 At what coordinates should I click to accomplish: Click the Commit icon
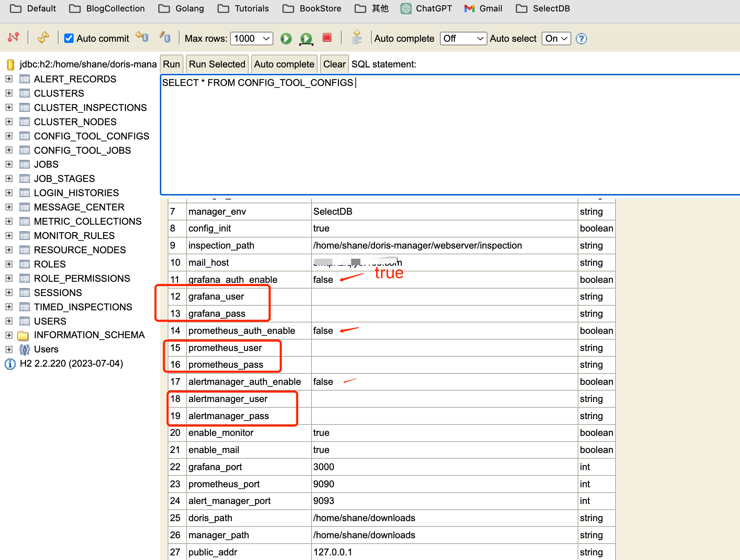[x=165, y=37]
